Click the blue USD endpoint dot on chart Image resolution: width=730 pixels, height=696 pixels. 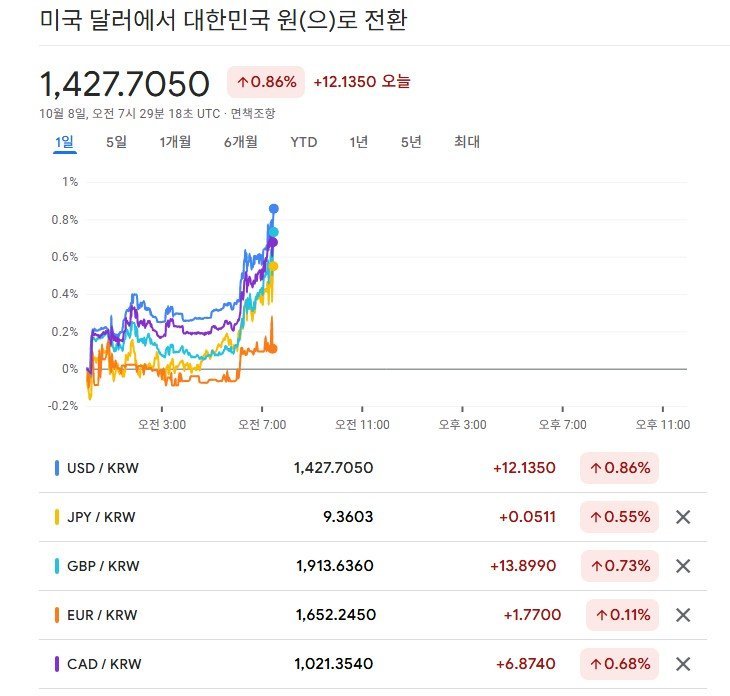click(274, 208)
